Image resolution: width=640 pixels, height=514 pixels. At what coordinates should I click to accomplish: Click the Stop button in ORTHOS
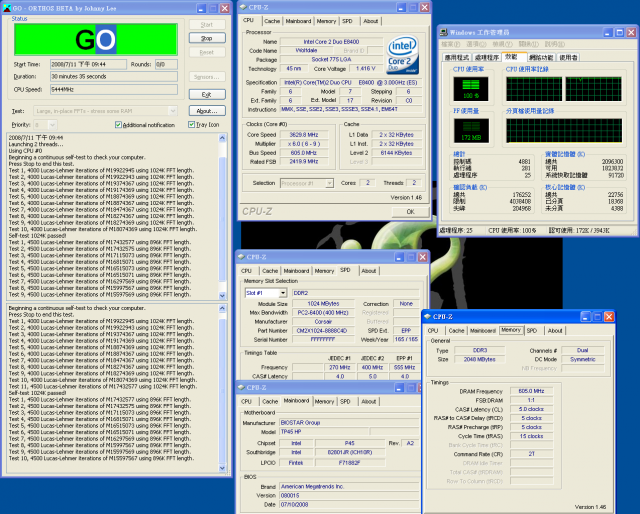point(207,38)
